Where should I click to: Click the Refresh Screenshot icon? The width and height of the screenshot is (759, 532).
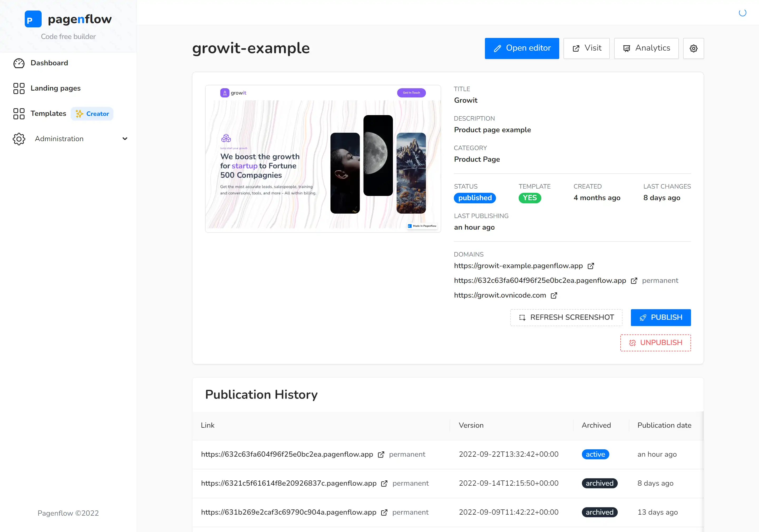(523, 317)
